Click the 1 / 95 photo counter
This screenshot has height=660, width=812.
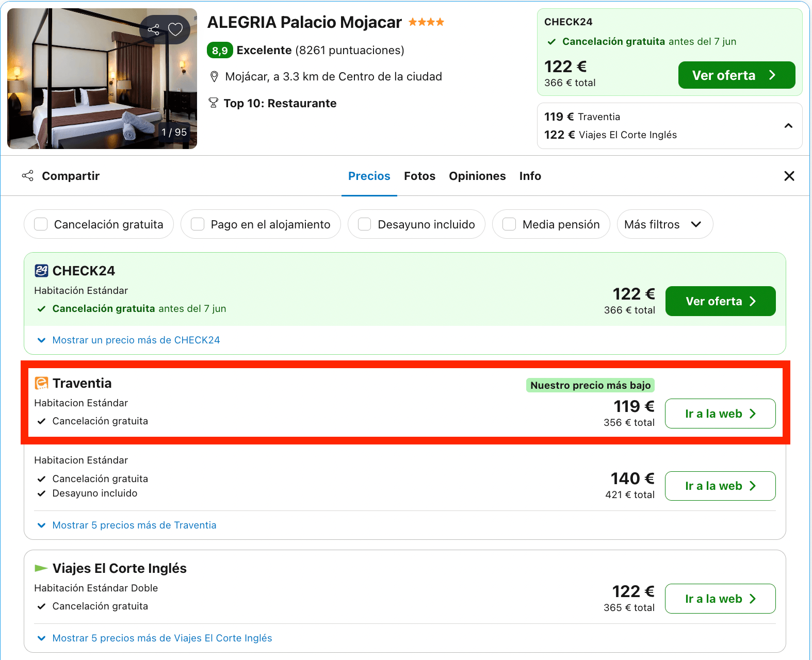[x=174, y=132]
